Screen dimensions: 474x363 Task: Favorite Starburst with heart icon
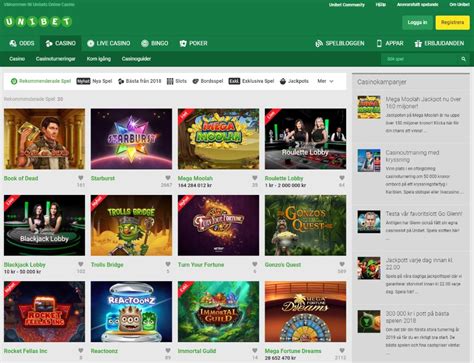pyautogui.click(x=168, y=178)
